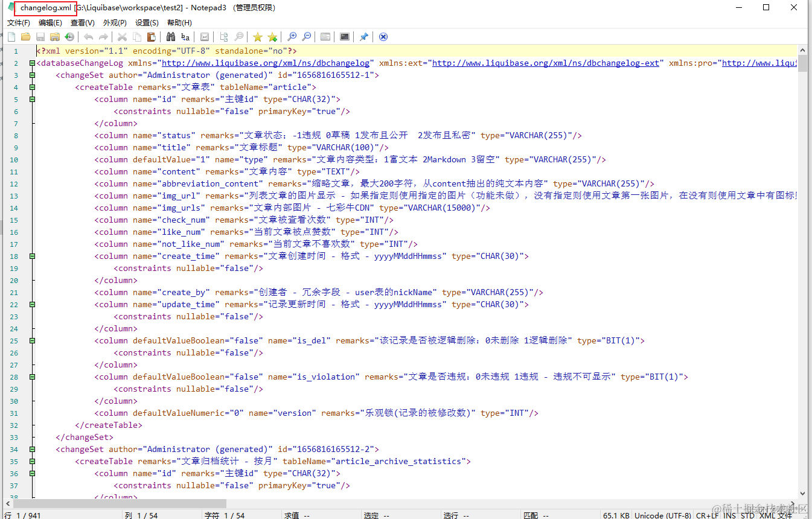Click the scissors cut icon
Viewport: 812px width, 519px height.
(123, 37)
